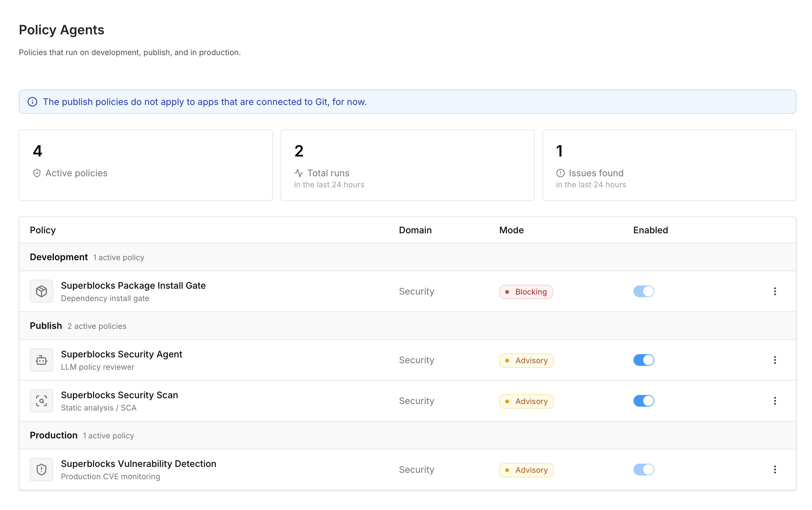Click the Enabled column header
This screenshot has height=510, width=812.
(x=651, y=230)
